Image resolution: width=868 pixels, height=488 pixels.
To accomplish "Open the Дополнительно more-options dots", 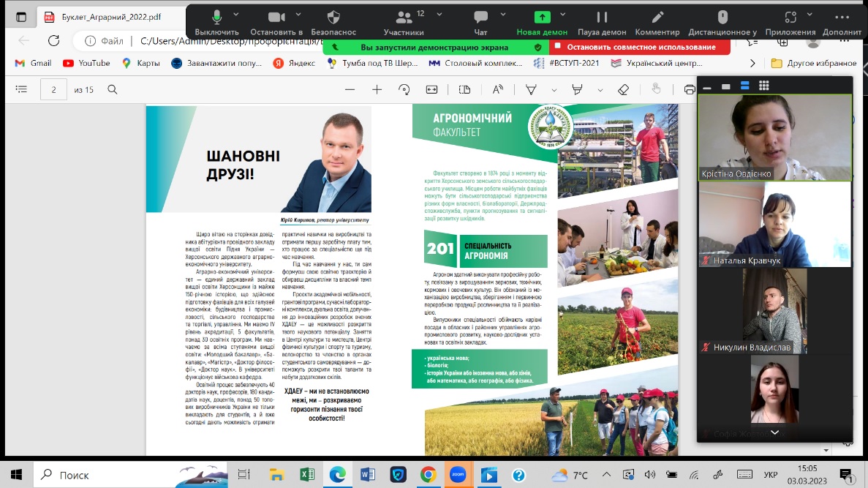I will [x=842, y=23].
